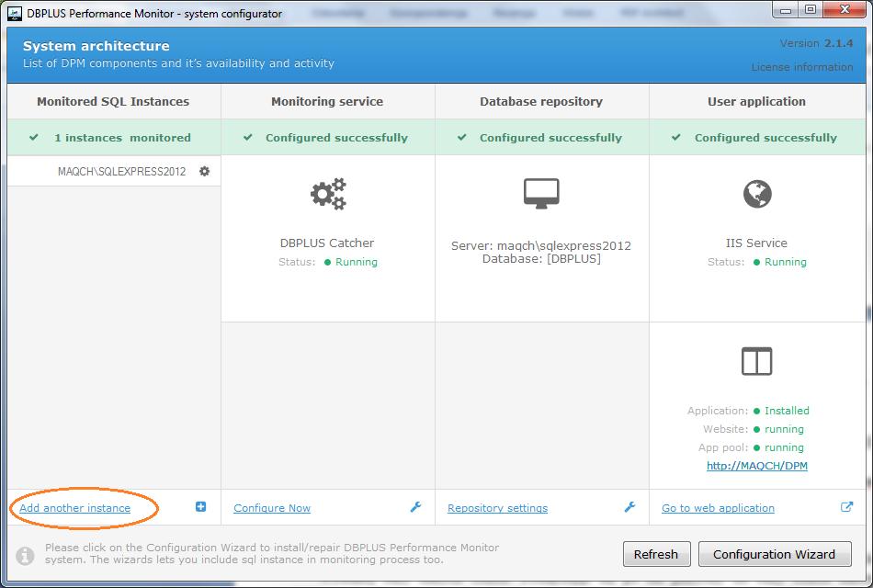Launch the Configuration Wizard
This screenshot has height=588, width=873.
(775, 554)
